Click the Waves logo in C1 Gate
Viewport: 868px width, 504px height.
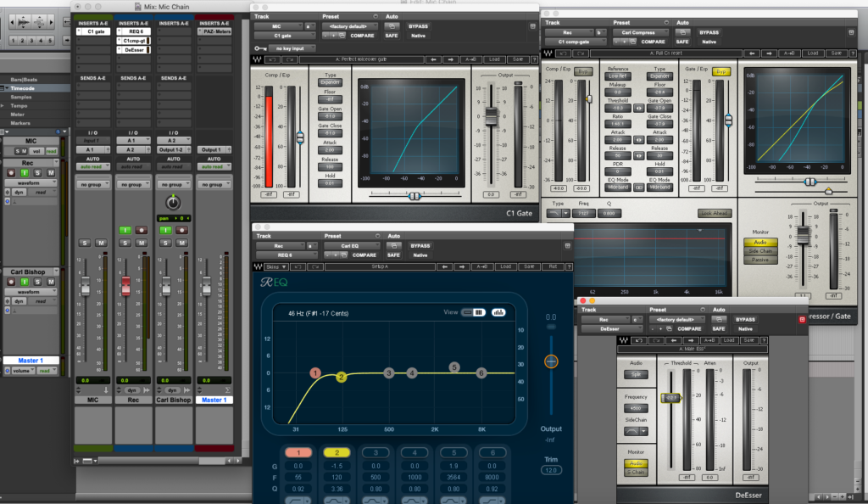point(258,59)
